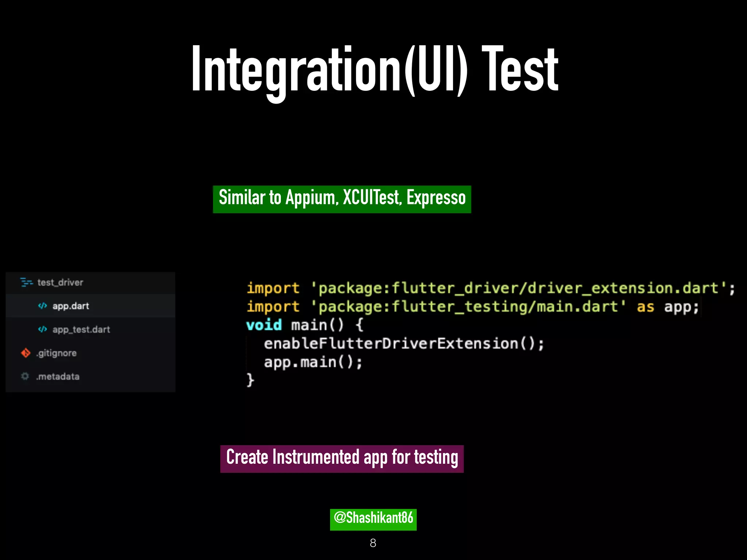
Task: Click the test_driver folder icon
Action: tap(26, 282)
